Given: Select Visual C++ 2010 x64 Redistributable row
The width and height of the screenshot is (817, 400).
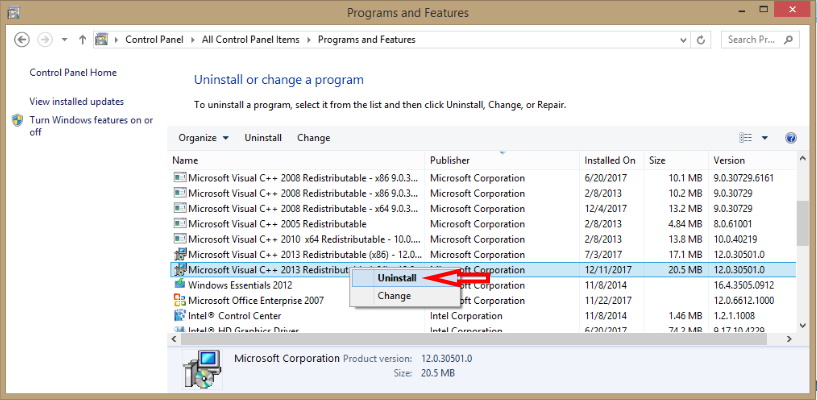Looking at the screenshot, I should pos(482,239).
